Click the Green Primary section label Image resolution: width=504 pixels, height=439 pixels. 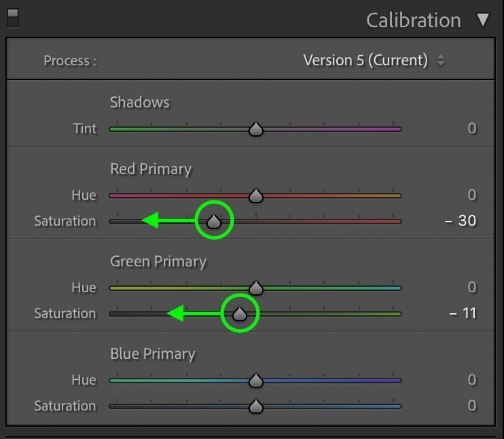tap(158, 262)
